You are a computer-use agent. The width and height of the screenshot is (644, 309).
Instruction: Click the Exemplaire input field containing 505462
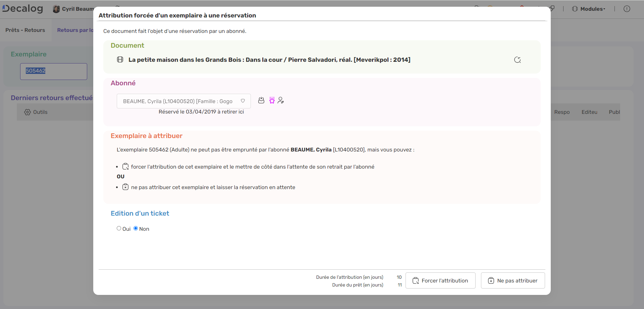pyautogui.click(x=54, y=71)
